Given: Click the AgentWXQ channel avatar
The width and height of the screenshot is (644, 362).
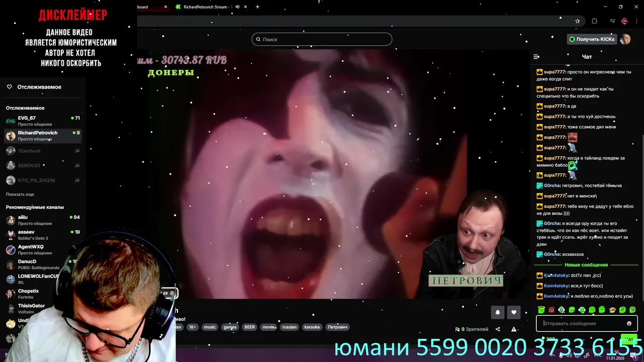Looking at the screenshot, I should click(11, 250).
